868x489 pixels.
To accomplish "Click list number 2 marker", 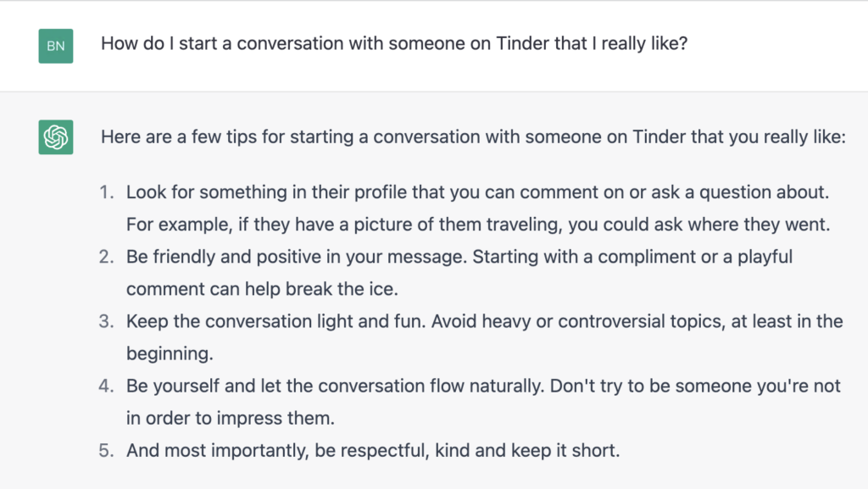I will point(106,257).
